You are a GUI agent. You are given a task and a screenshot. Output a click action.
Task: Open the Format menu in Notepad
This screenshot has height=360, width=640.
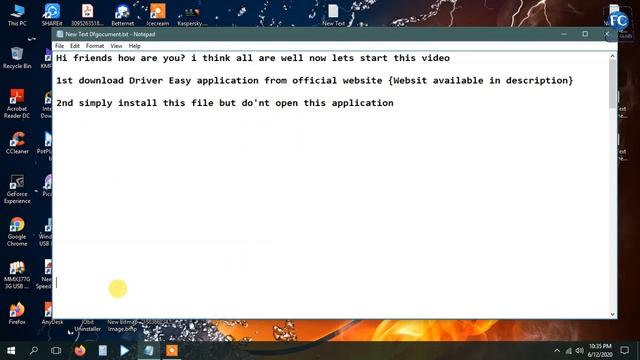[x=95, y=46]
